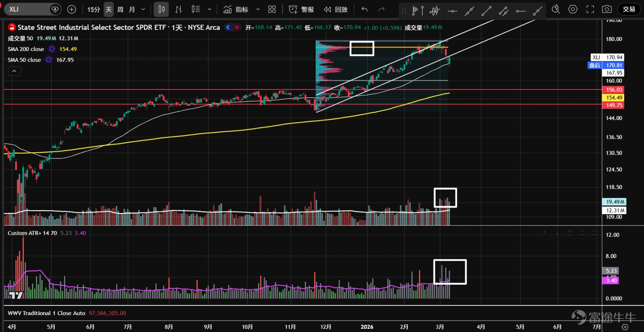The image size is (644, 332).
Task: Open the 指标 indicators menu
Action: 236,9
